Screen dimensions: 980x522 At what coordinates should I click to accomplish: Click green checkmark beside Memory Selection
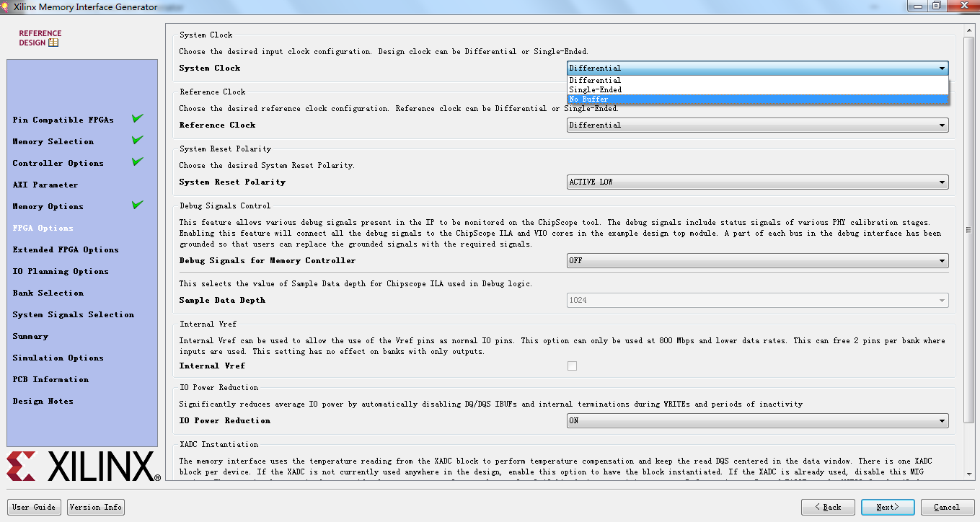pyautogui.click(x=138, y=141)
